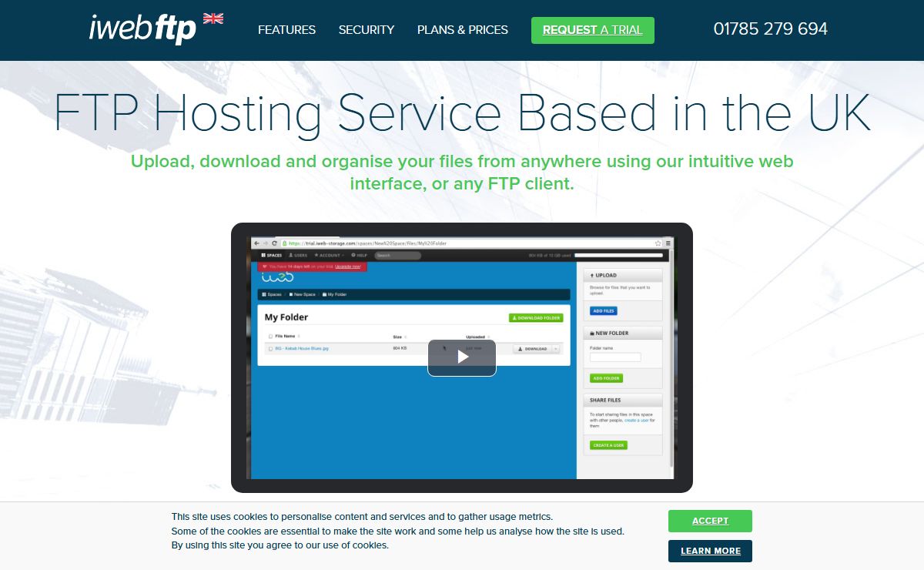Screen dimensions: 924x570
Task: Play the demo video
Action: (x=462, y=357)
